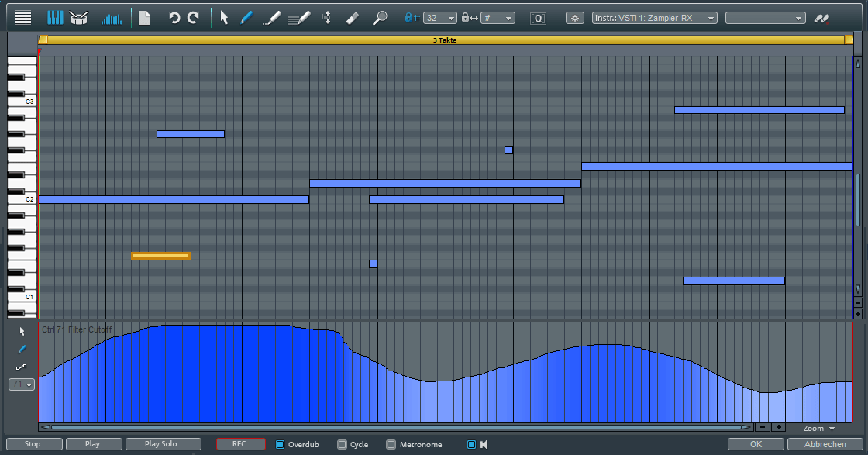Viewport: 868px width, 455px height.
Task: Open the list editor view icon
Action: tap(23, 17)
